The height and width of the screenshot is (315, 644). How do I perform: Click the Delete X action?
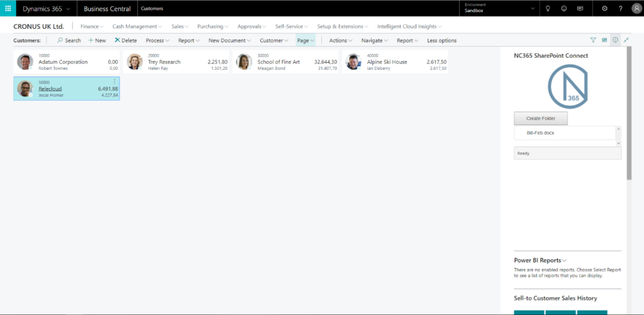[126, 40]
